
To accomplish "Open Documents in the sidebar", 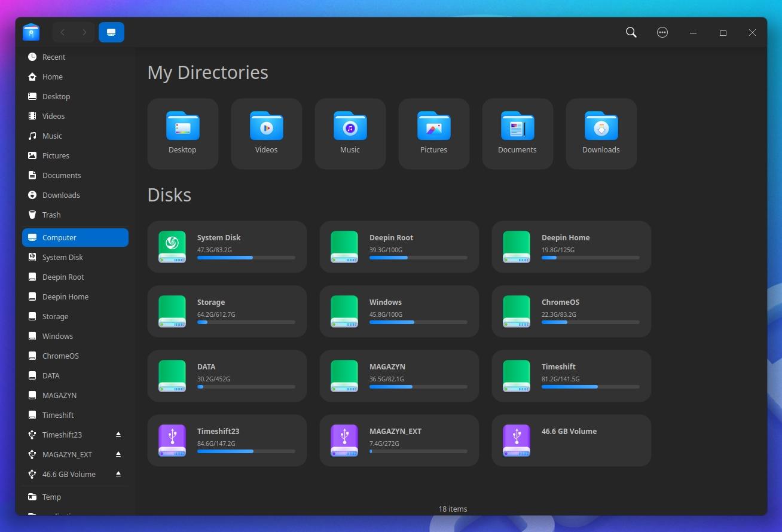I will point(75,175).
